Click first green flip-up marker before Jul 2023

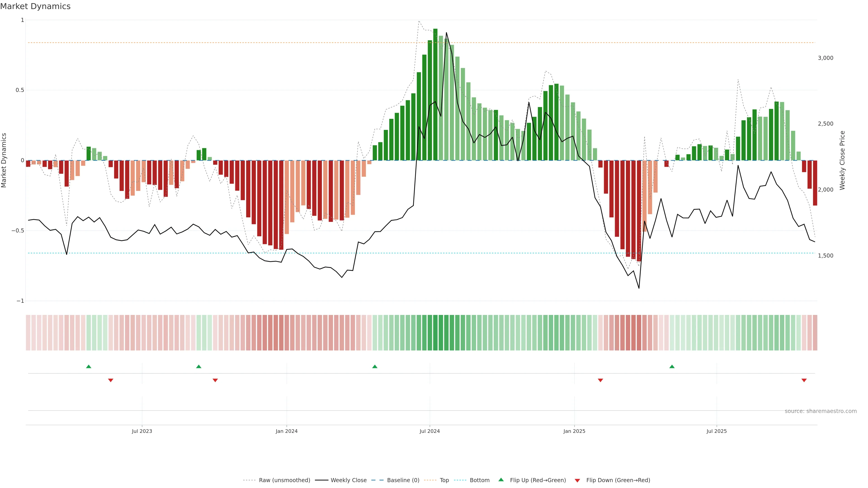(89, 366)
